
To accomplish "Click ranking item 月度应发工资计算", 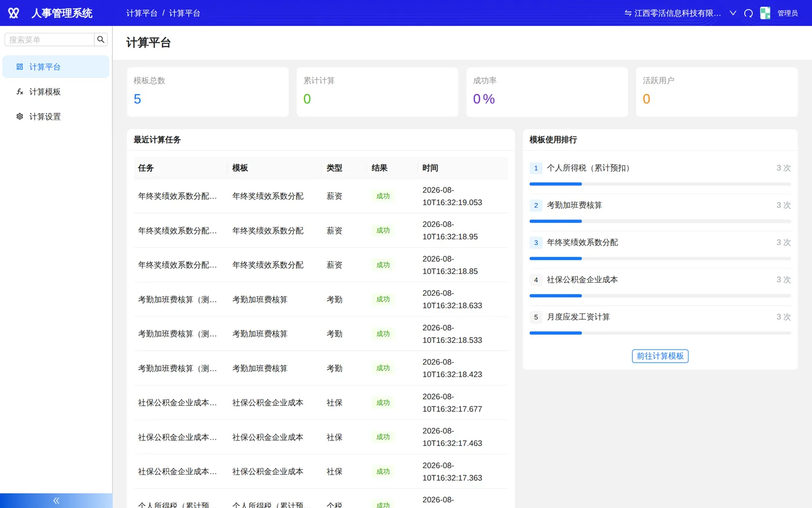I will (579, 317).
